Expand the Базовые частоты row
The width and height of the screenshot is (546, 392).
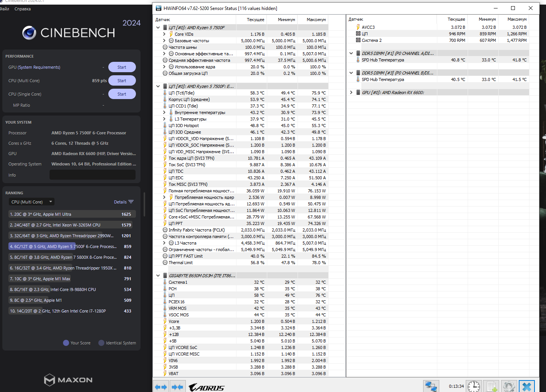pos(164,41)
